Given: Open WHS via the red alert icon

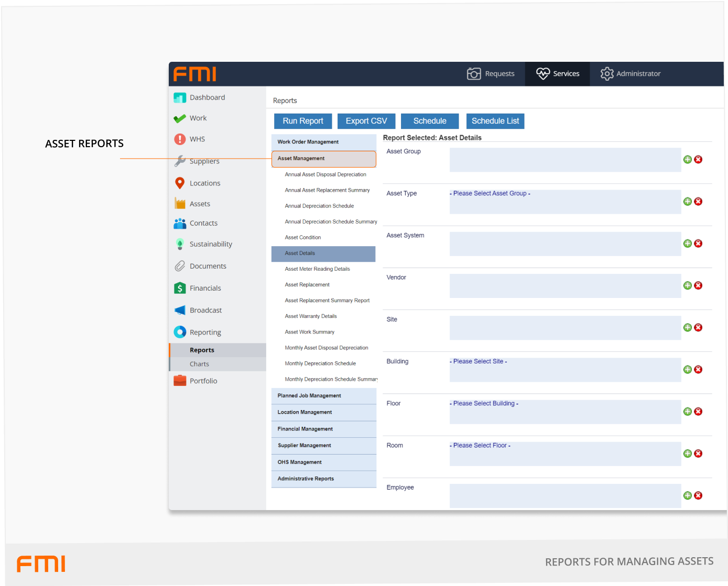Looking at the screenshot, I should click(x=180, y=139).
